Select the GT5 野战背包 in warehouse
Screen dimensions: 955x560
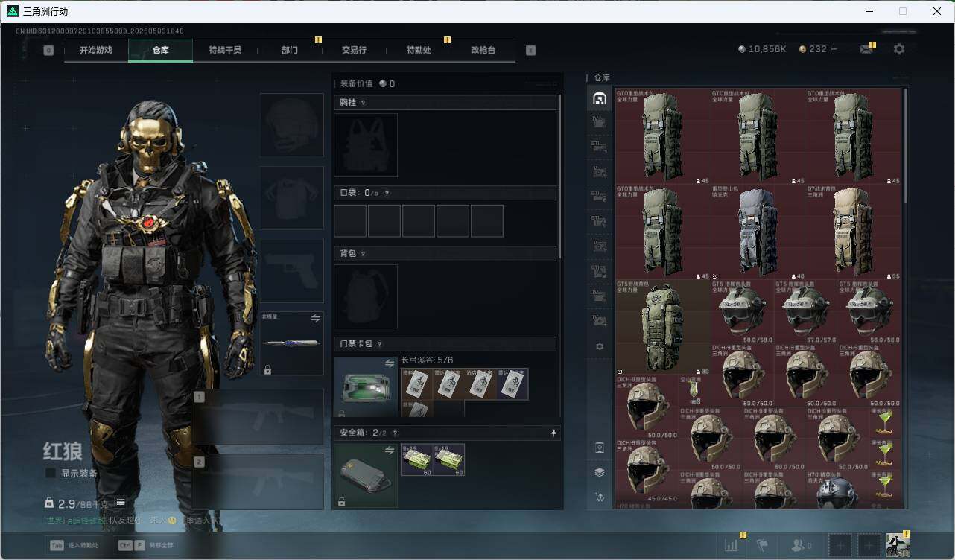click(x=663, y=328)
